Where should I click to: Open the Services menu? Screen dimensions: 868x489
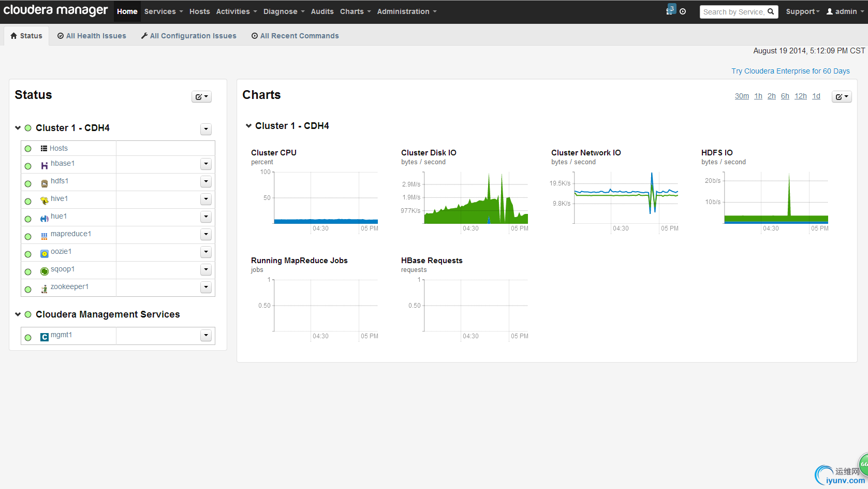(x=164, y=11)
